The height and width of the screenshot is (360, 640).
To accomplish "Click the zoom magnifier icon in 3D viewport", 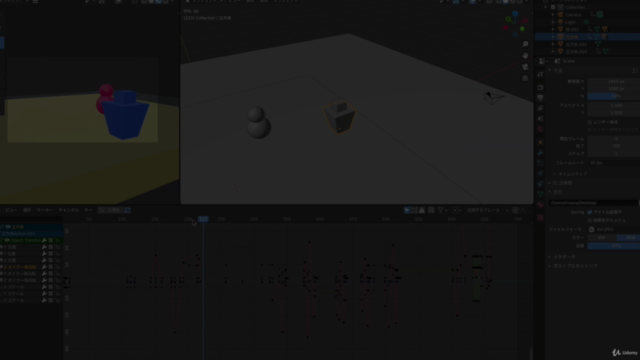I will tap(525, 44).
